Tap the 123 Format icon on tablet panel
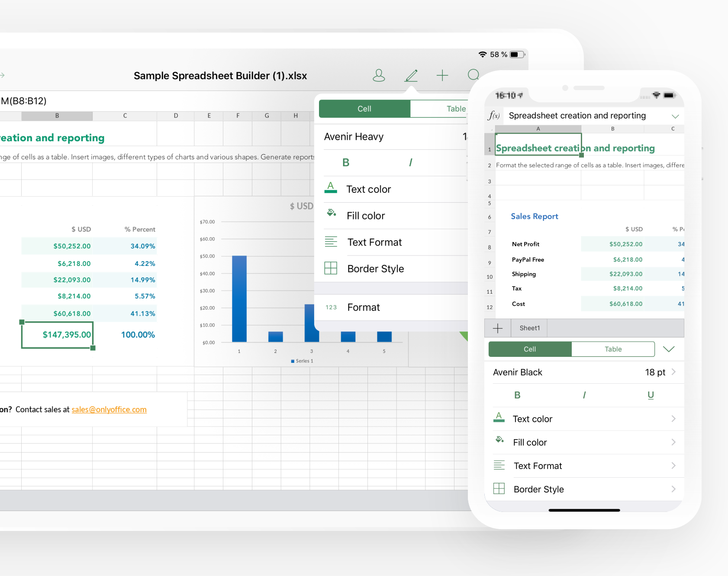Viewport: 728px width, 576px height. (x=331, y=307)
